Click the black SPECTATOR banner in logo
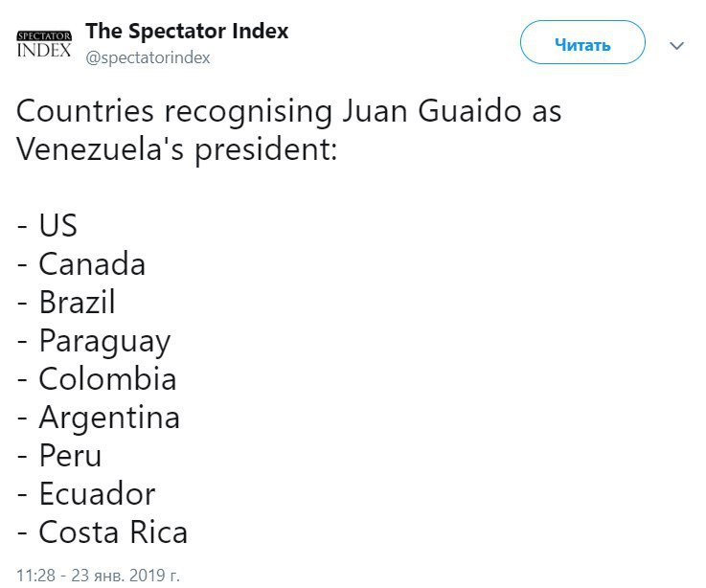706x588 pixels. coord(44,35)
